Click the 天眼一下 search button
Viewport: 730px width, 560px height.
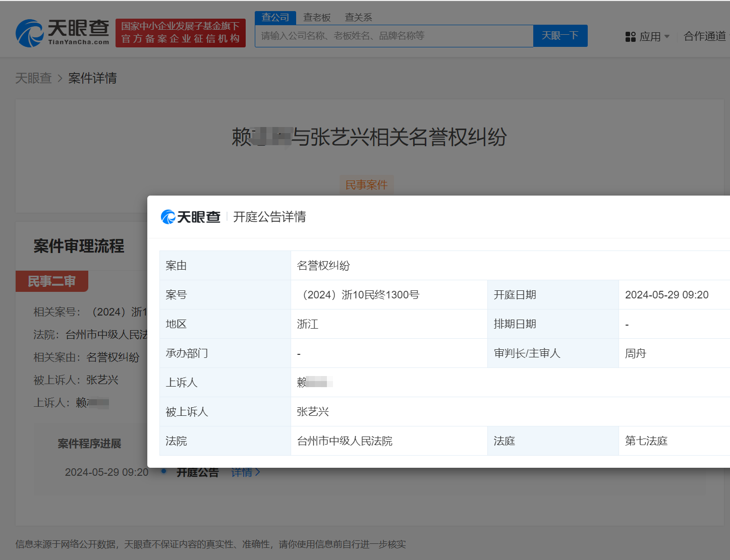point(560,36)
